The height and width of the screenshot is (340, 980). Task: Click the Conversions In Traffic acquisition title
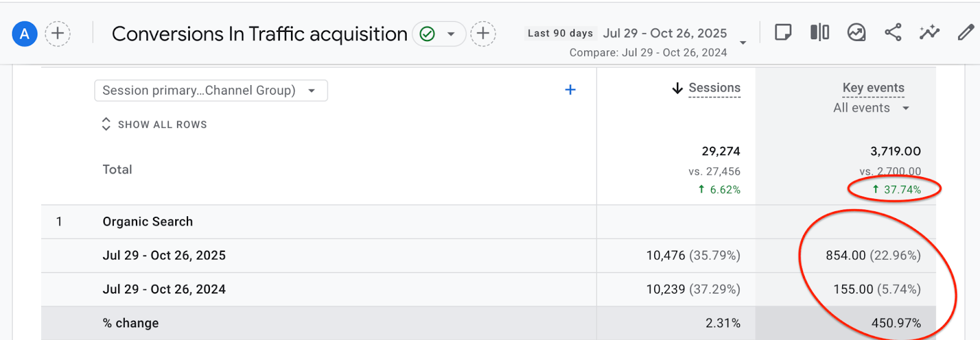(x=260, y=34)
